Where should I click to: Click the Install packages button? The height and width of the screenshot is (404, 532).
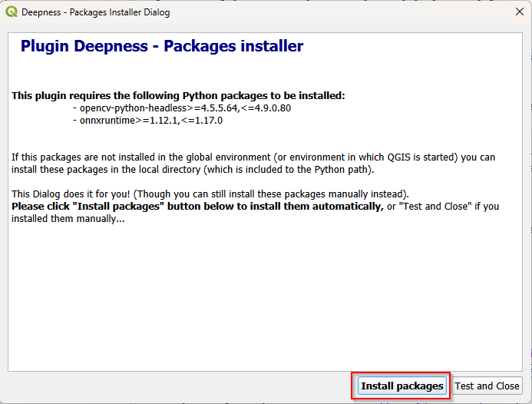(402, 386)
